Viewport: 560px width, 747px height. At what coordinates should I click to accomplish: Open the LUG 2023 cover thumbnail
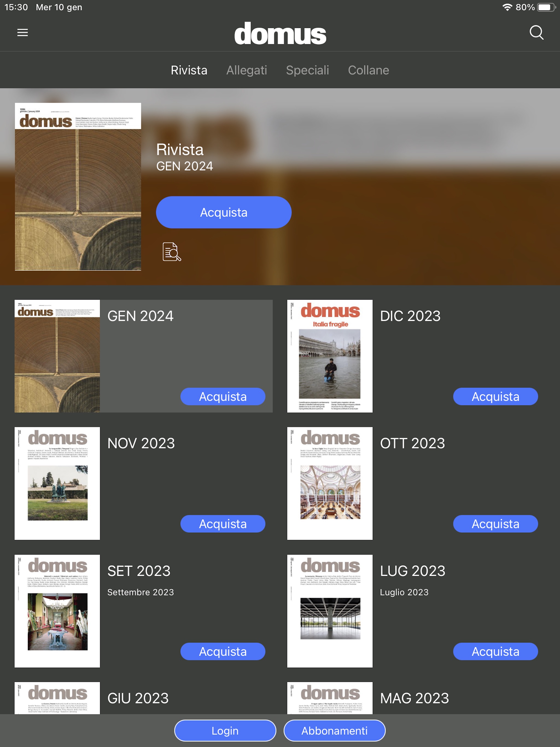tap(330, 611)
